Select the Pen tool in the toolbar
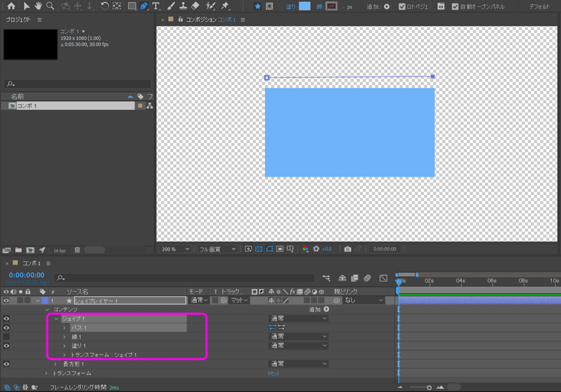The width and height of the screenshot is (561, 392). pyautogui.click(x=144, y=6)
